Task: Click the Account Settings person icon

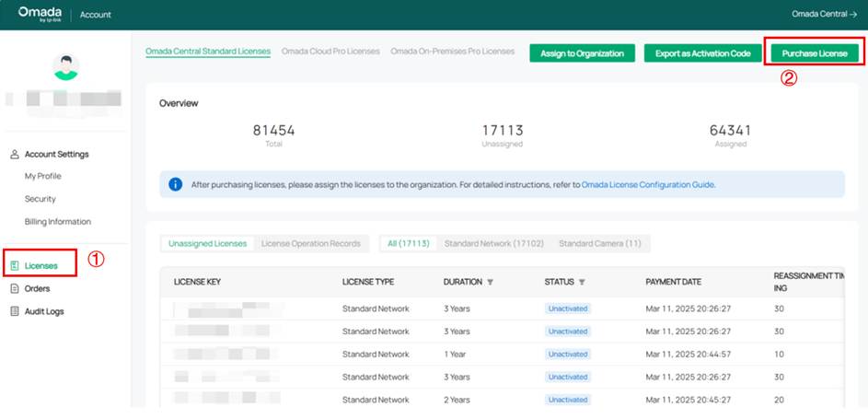Action: (x=15, y=155)
